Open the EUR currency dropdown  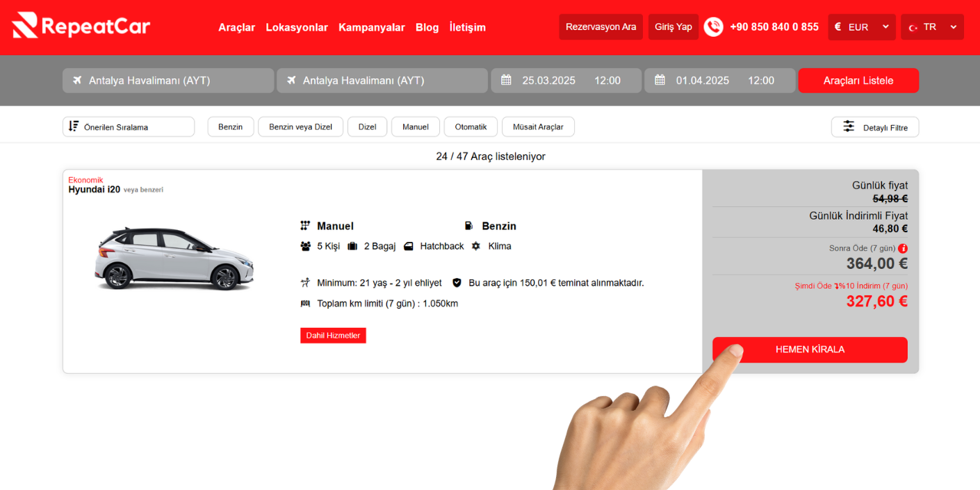861,27
